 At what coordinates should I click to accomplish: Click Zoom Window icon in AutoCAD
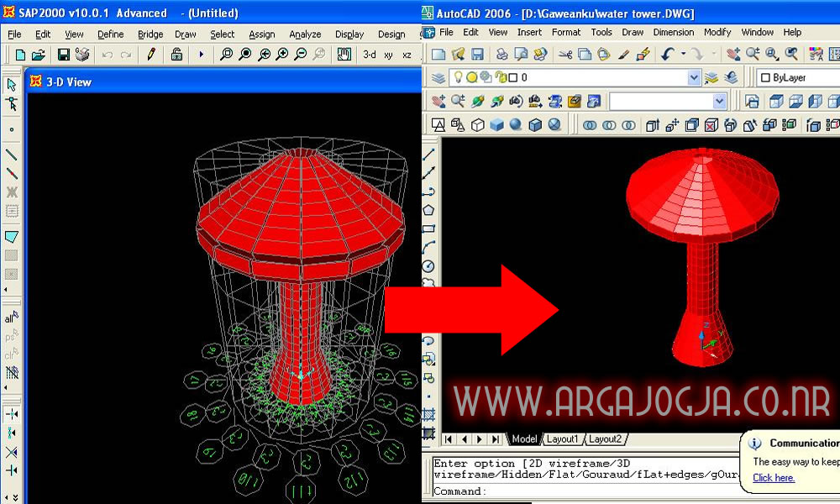pyautogui.click(x=772, y=54)
